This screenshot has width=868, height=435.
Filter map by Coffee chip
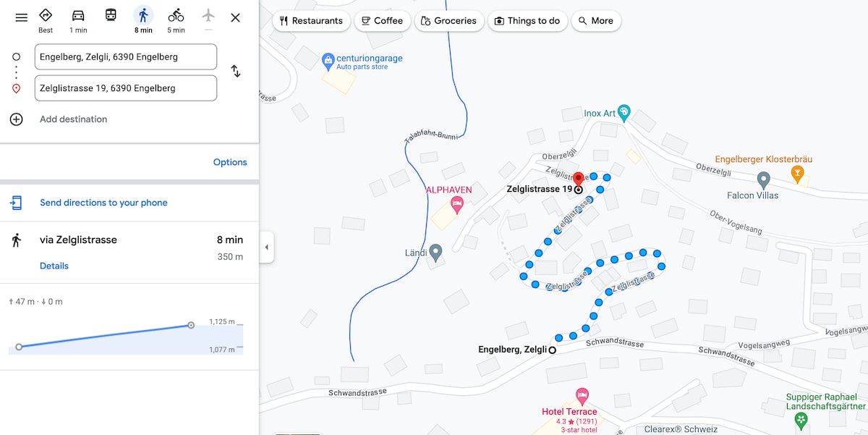coord(383,21)
